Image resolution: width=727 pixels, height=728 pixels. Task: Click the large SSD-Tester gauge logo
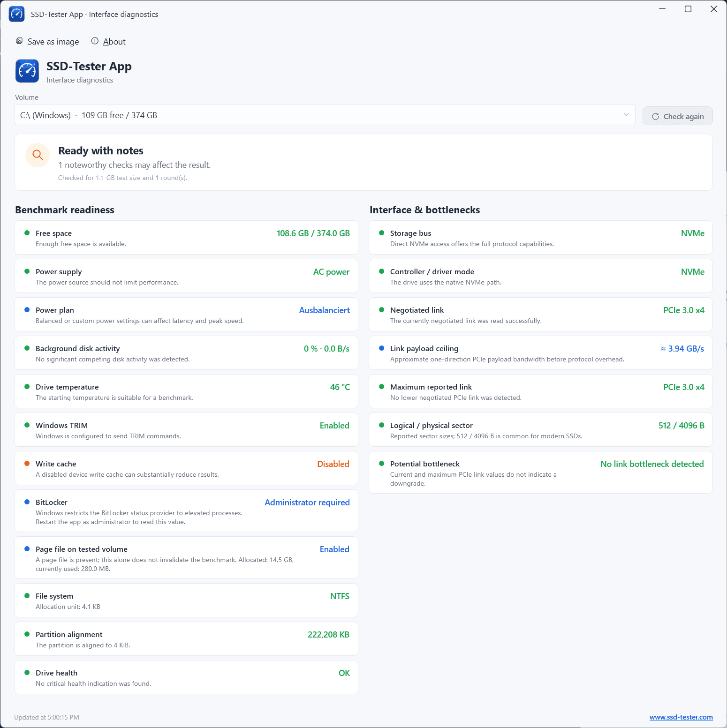(27, 71)
